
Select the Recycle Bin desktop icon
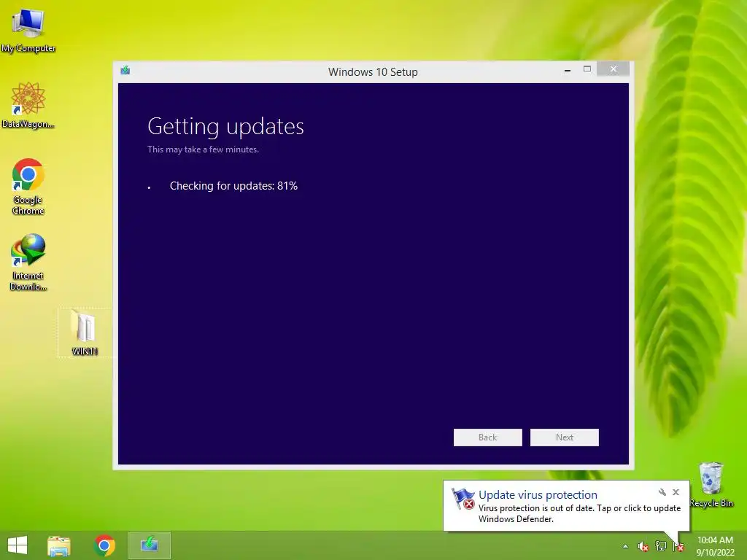[x=711, y=485]
